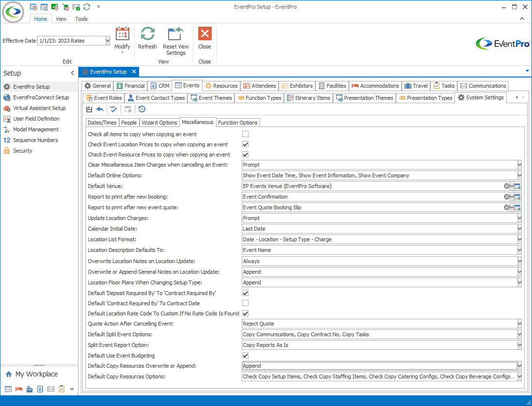Switch to the Dates/Times sub-tab

(102, 123)
